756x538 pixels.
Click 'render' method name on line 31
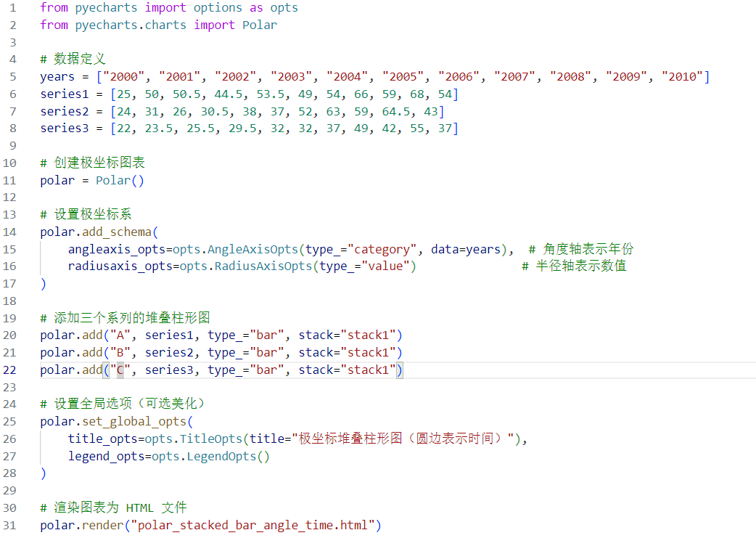click(x=103, y=526)
